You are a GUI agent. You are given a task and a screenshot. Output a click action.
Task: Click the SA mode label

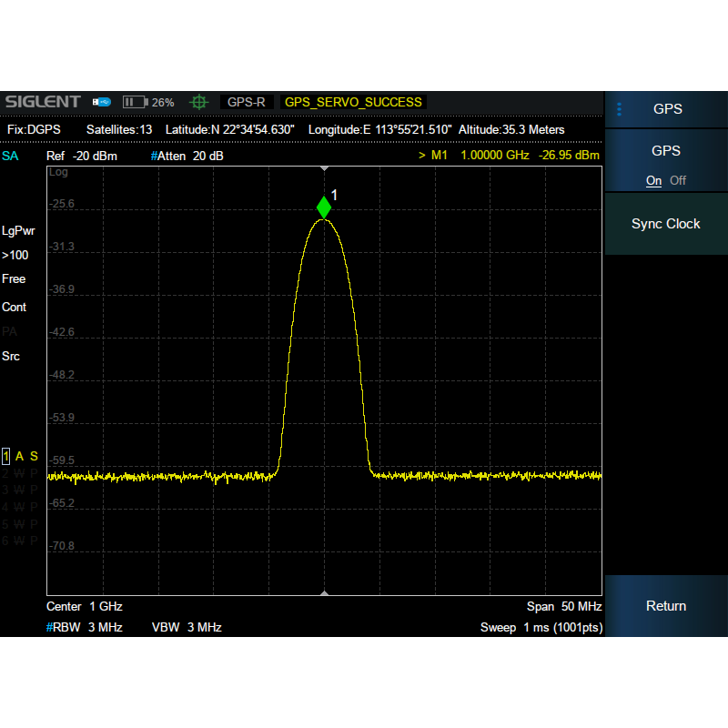pos(10,156)
